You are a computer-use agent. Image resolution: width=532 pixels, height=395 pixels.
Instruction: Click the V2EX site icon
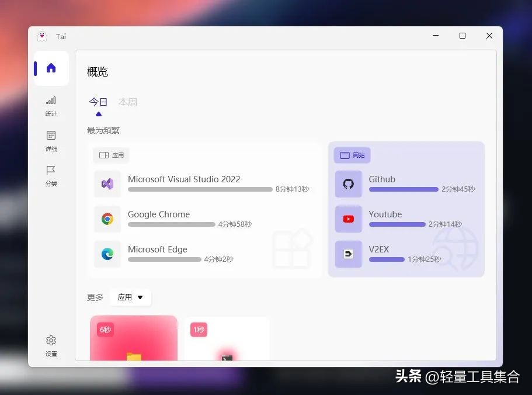click(x=349, y=254)
